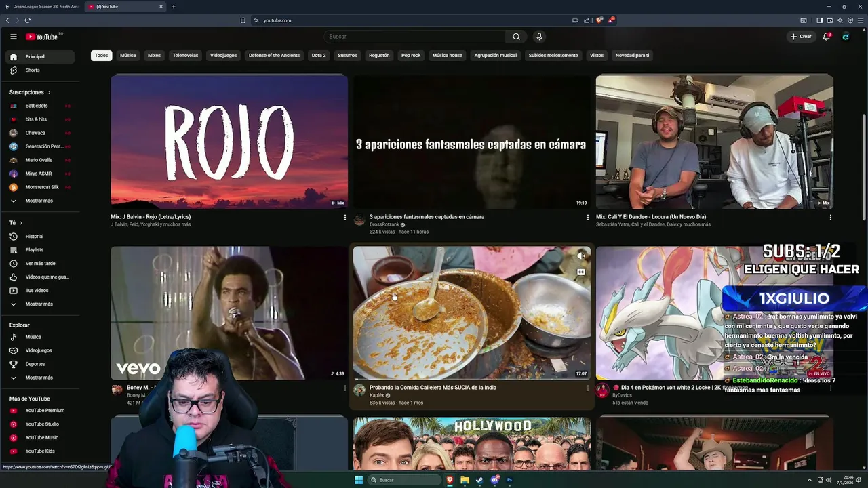Open options for apariciones fantasmales video
The image size is (868, 488).
click(x=587, y=218)
